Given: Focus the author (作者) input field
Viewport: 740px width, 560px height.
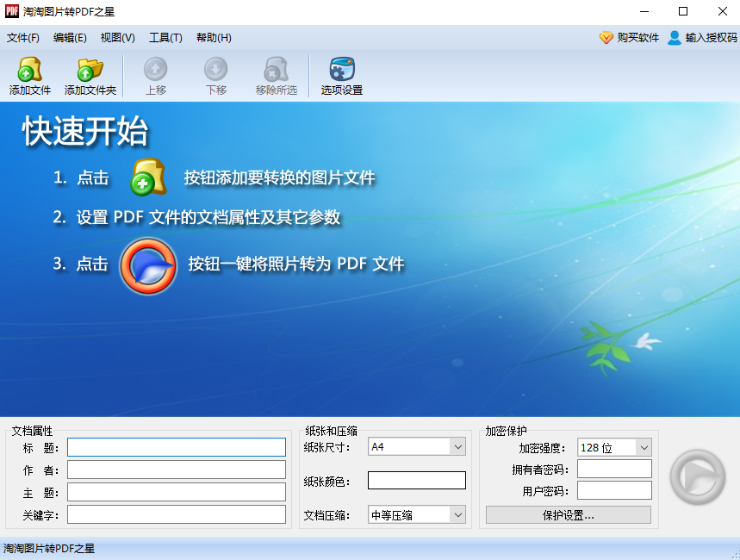Looking at the screenshot, I should (177, 470).
